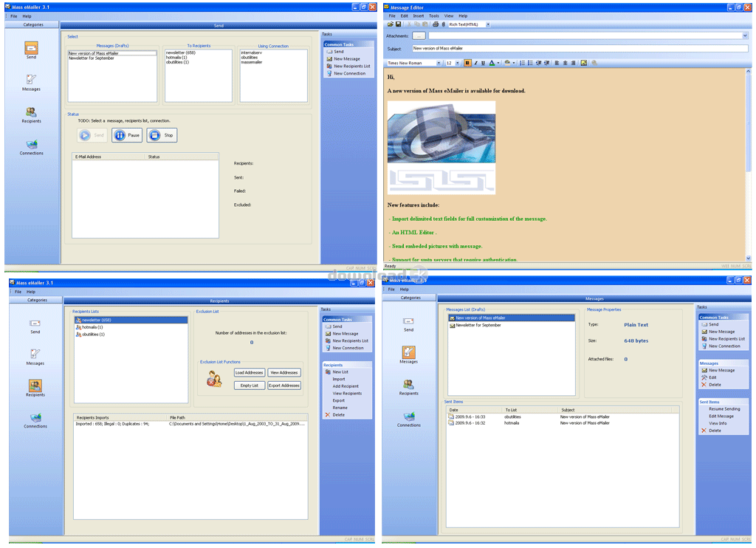756x548 pixels.
Task: Toggle italic formatting in Message Editor
Action: 475,63
